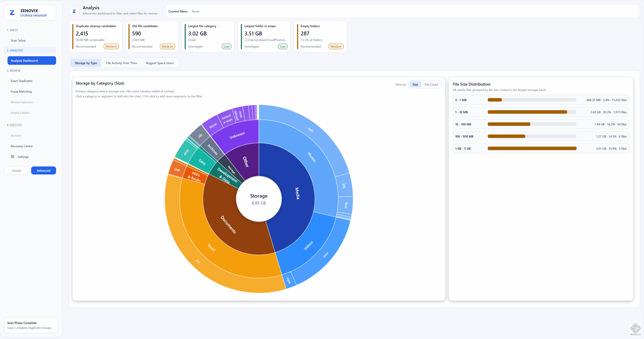
Task: Click the Storage 8.89 GB chart center
Action: [x=259, y=199]
